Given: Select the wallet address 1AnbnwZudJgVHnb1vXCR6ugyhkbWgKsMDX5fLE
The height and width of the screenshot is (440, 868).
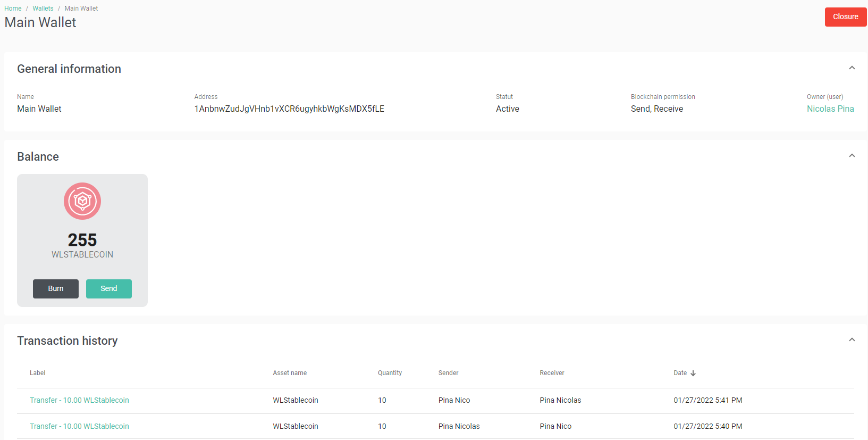Looking at the screenshot, I should click(x=289, y=109).
